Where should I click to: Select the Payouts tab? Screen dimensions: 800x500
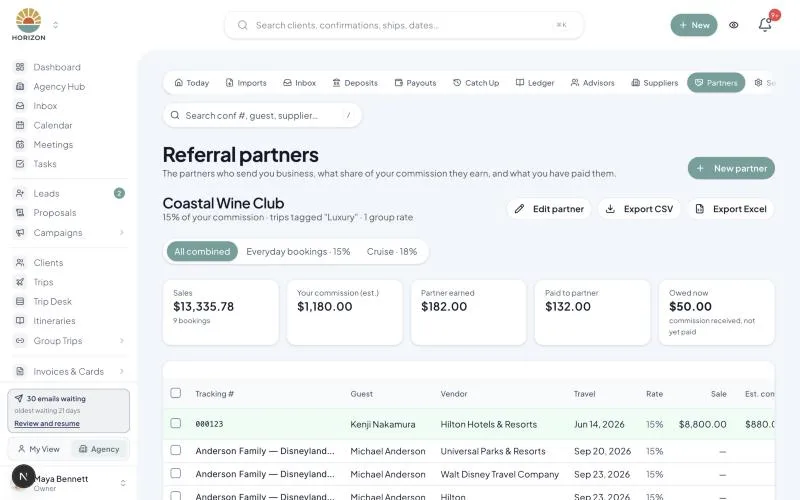415,83
